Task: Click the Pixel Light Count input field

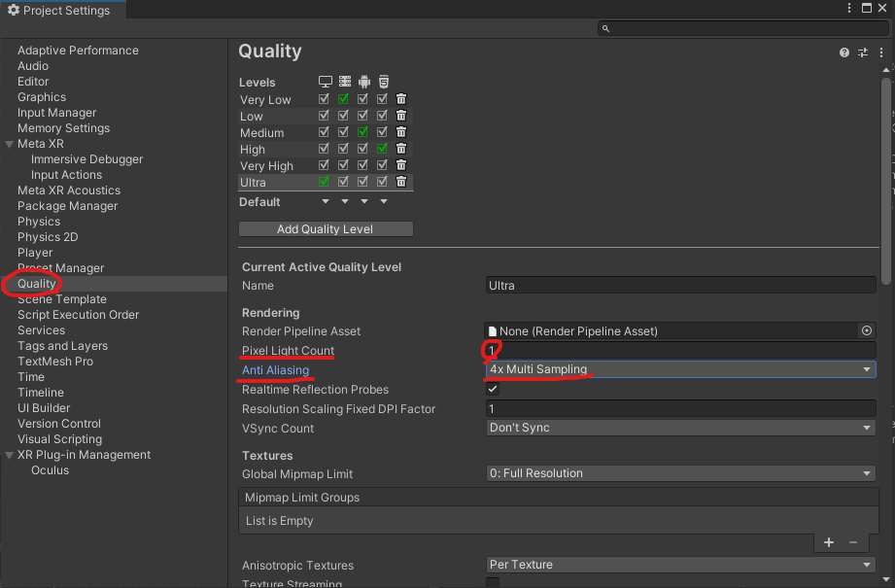Action: [x=680, y=351]
